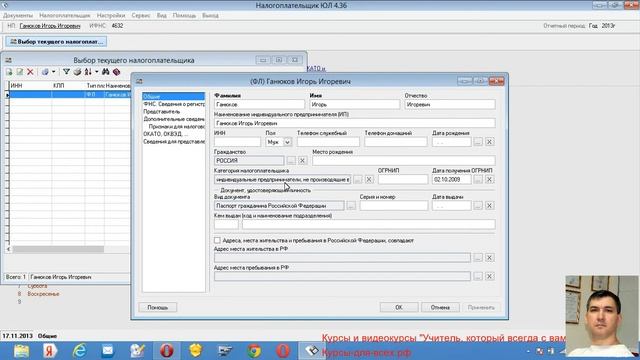Open the Помощь menu in menu bar
The image size is (640, 360).
184,16
